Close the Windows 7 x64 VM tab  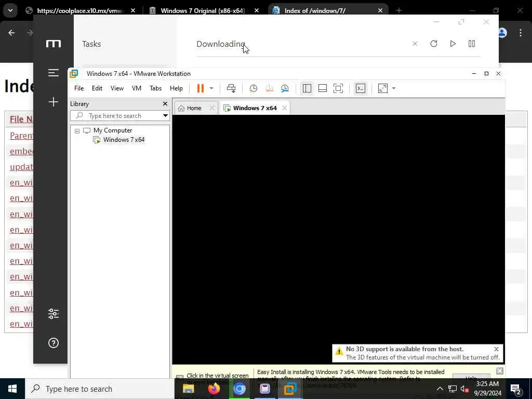284,108
